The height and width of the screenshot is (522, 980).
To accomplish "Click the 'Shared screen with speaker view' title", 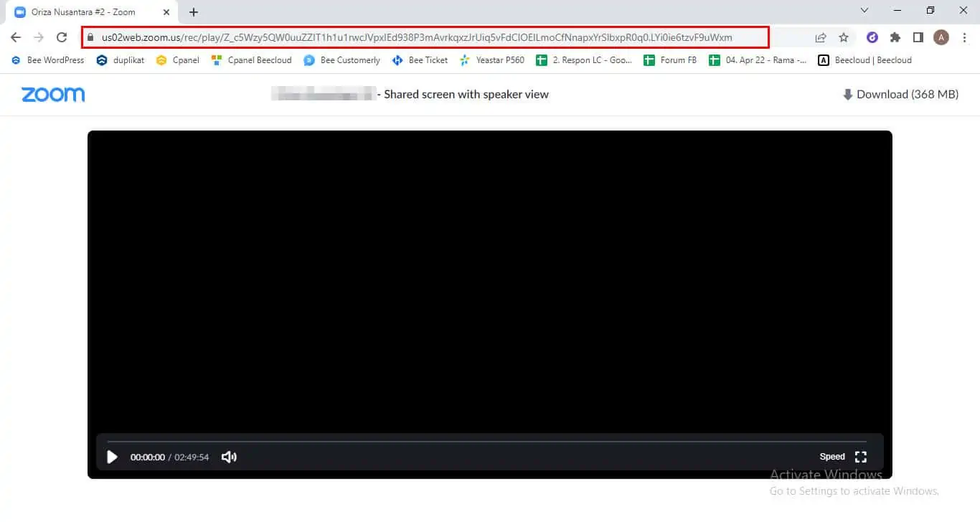I will 466,95.
